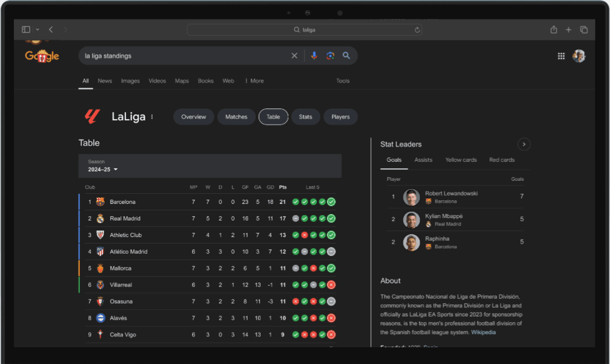
Task: Start voice search with microphone icon
Action: (314, 56)
